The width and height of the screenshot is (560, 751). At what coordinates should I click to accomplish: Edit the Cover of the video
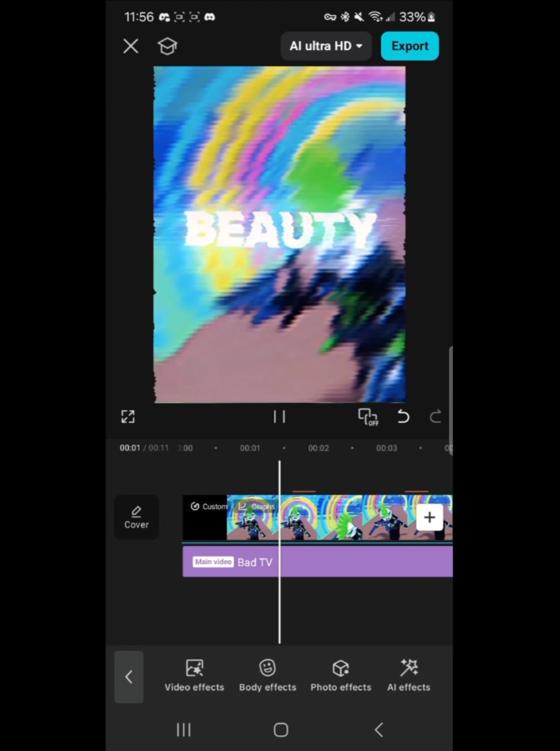coord(136,518)
